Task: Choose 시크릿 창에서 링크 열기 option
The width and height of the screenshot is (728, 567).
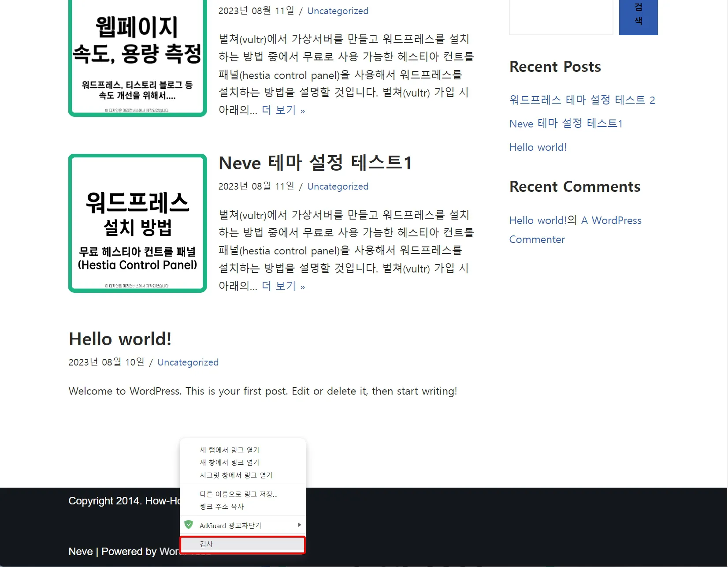Action: click(x=243, y=475)
